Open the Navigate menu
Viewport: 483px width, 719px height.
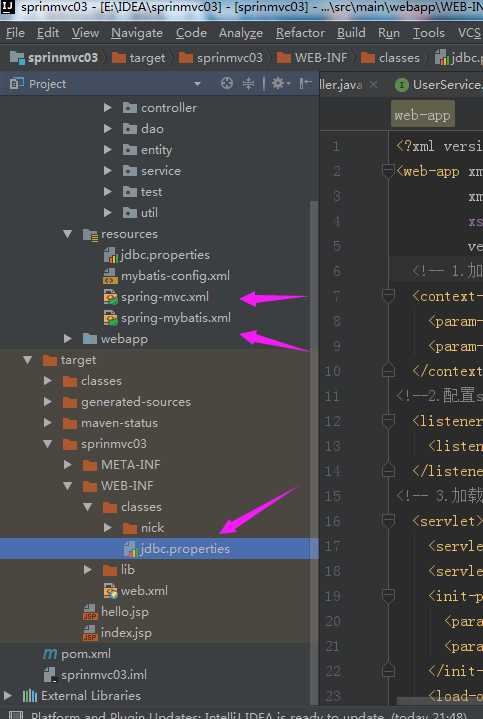[137, 33]
